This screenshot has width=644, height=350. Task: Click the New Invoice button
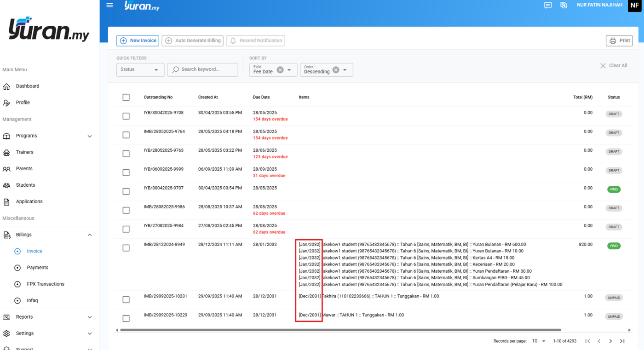[138, 41]
